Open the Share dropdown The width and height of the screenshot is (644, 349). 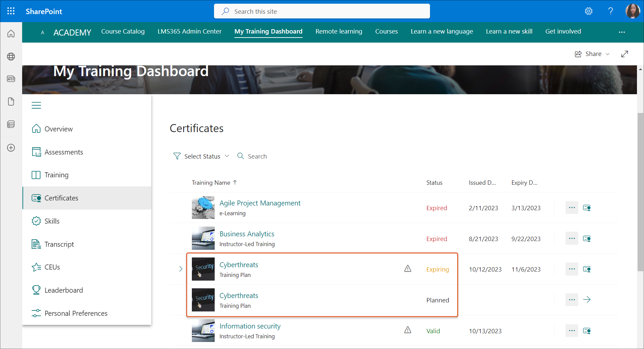coord(592,54)
